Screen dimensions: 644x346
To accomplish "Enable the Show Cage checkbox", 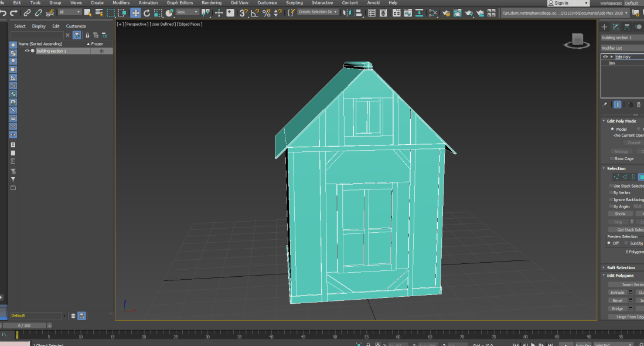I will (611, 158).
